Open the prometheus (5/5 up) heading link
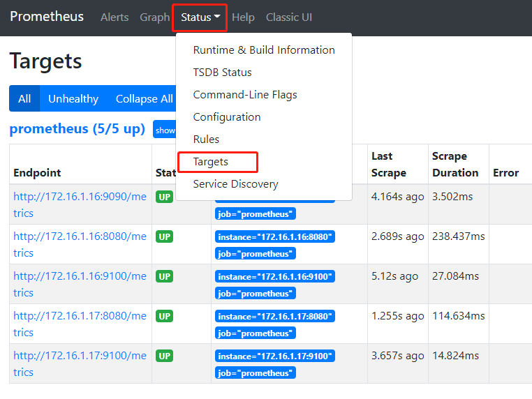 tap(77, 129)
